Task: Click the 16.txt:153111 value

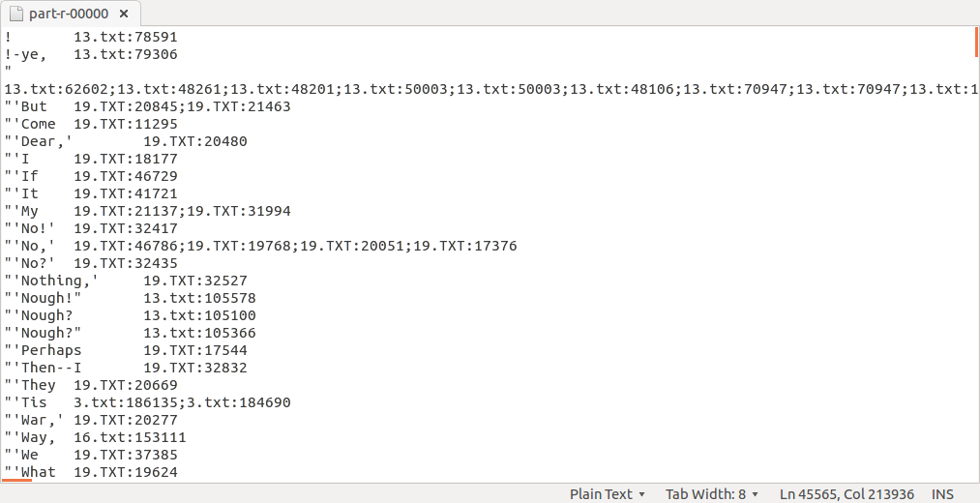Action: click(130, 437)
